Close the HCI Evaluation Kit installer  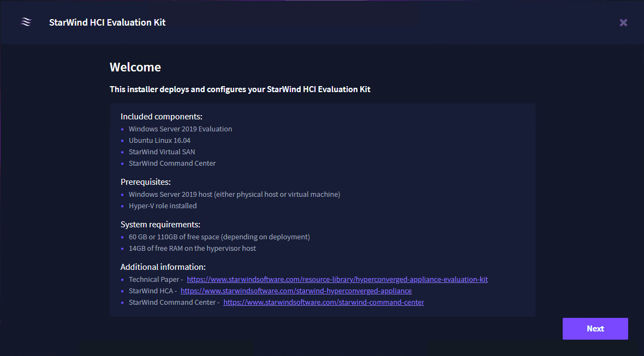click(623, 22)
